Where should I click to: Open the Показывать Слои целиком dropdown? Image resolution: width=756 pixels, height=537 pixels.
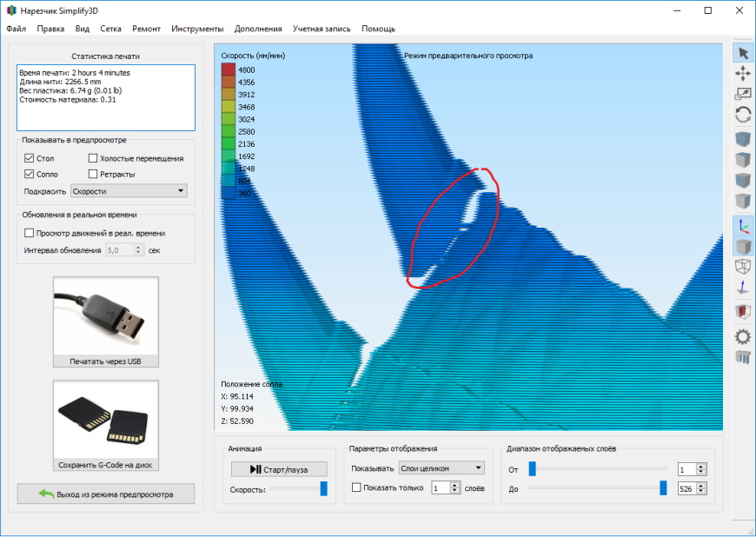point(441,468)
